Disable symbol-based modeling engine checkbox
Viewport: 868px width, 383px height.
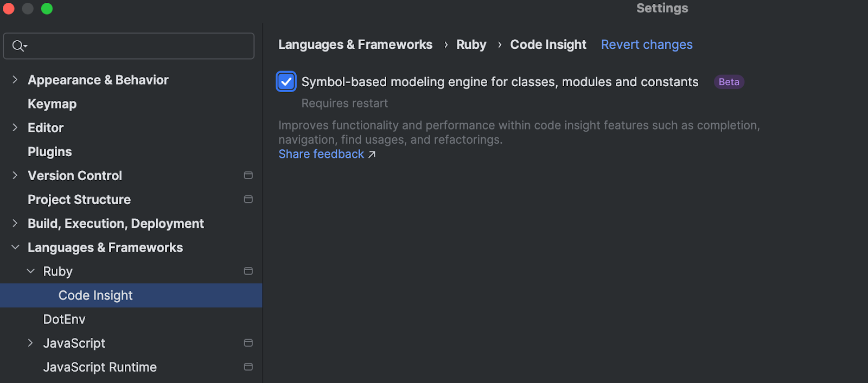286,82
